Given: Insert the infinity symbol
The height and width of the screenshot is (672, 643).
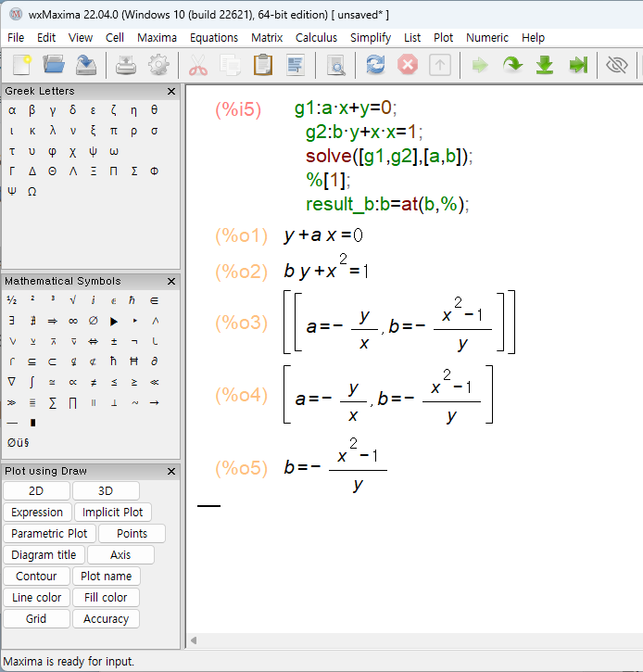Looking at the screenshot, I should tap(73, 321).
